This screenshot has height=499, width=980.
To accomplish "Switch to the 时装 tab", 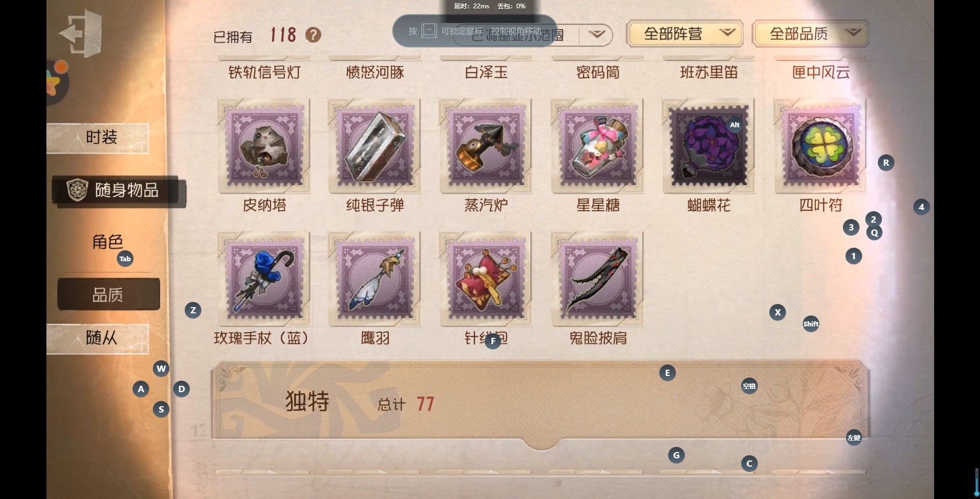I will coord(98,138).
